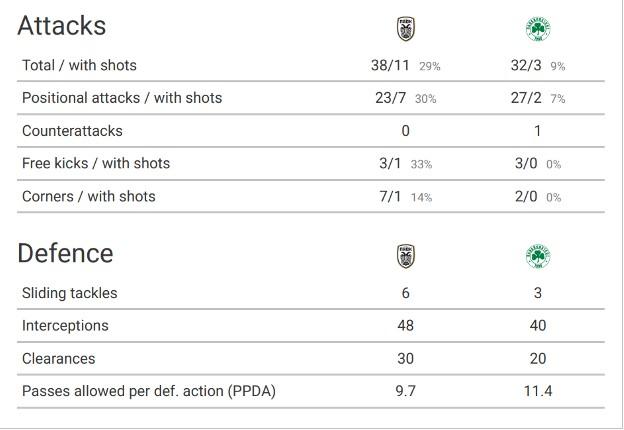Click PAOK crest in Attacks header
This screenshot has height=430, width=624.
(406, 29)
